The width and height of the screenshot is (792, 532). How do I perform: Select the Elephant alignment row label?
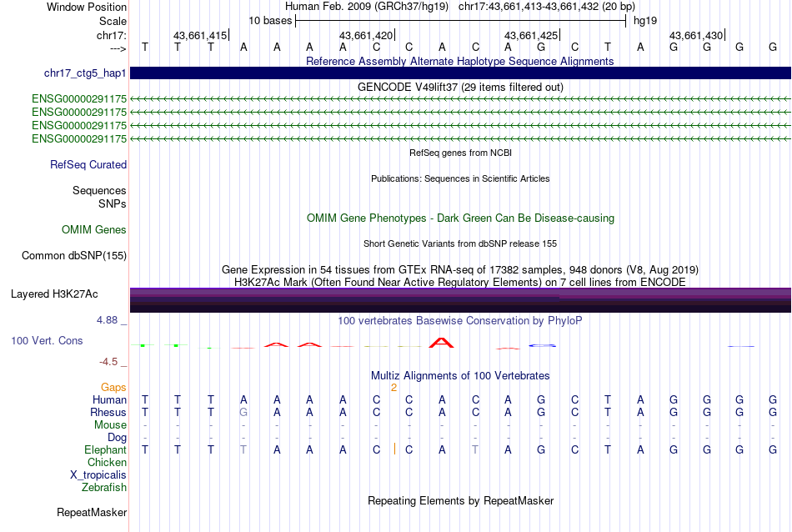[106, 449]
